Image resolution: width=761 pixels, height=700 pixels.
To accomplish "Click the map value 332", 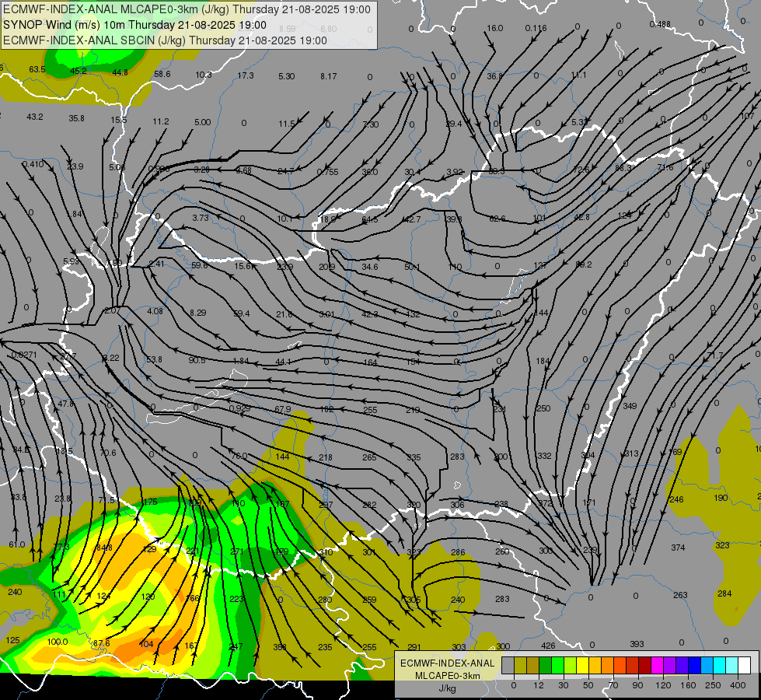I will click(545, 456).
